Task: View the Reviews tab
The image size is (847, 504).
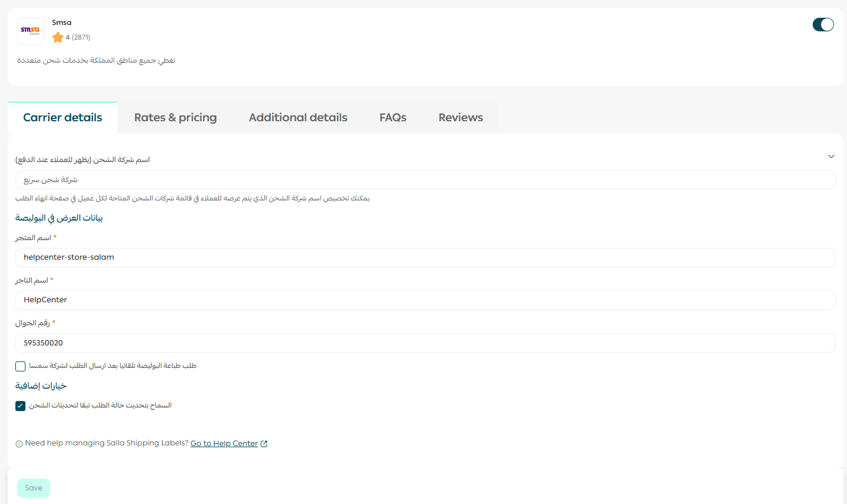Action: [x=461, y=118]
